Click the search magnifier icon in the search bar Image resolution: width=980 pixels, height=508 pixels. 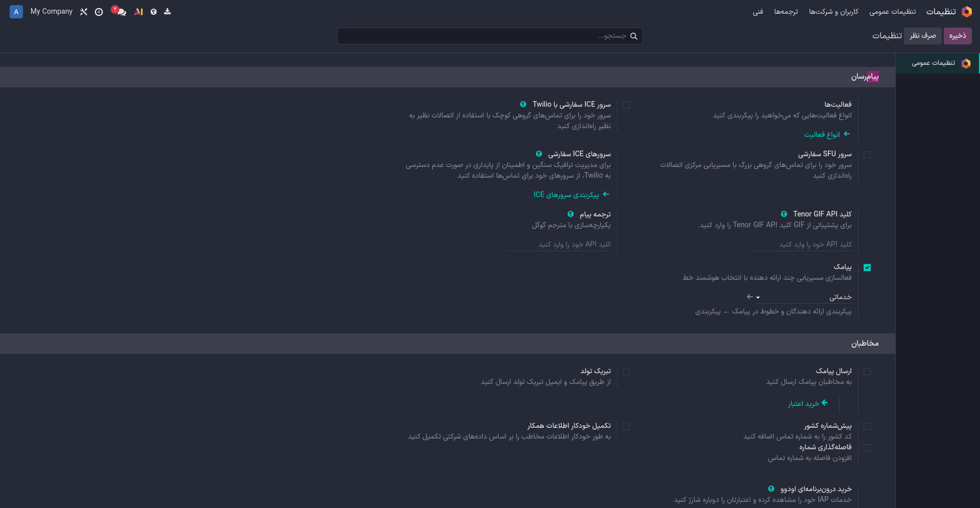[x=634, y=36]
